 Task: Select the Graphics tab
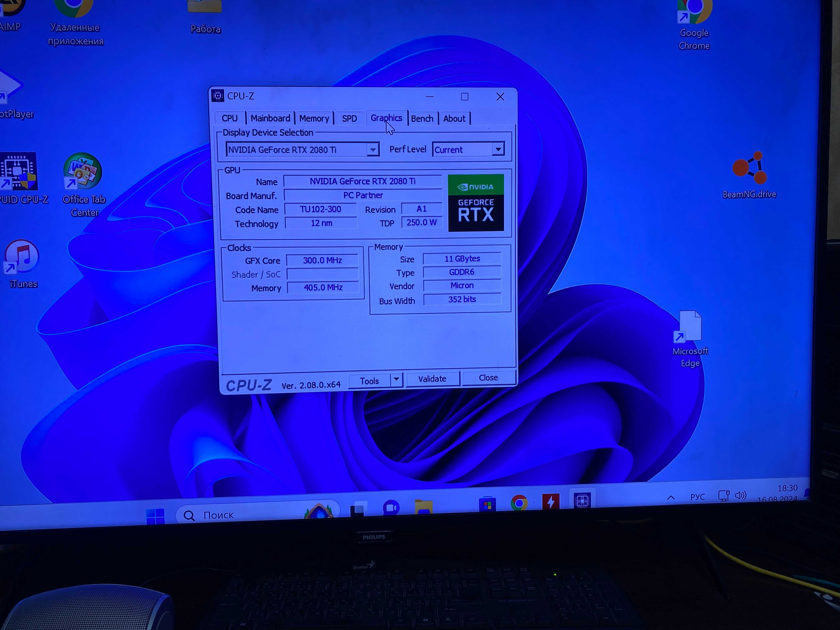pos(386,118)
